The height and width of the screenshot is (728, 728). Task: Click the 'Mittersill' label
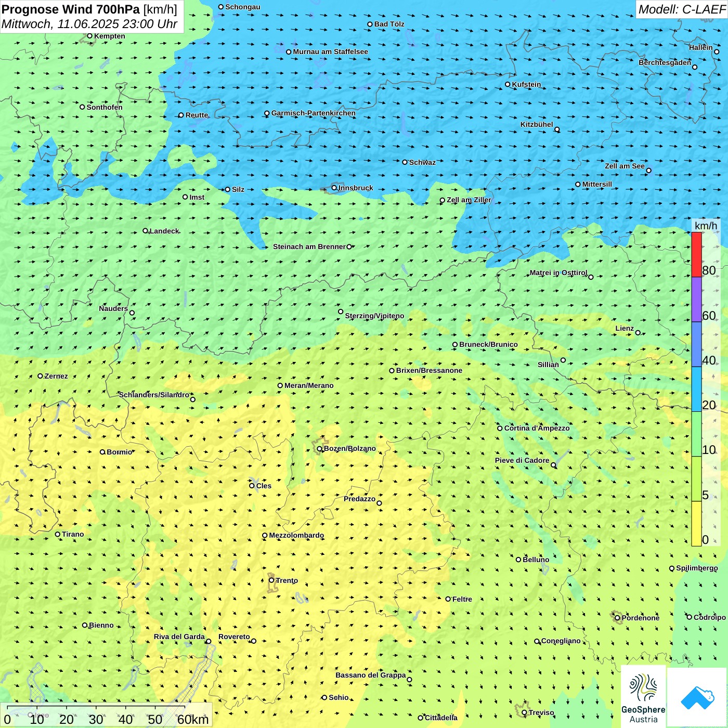[597, 184]
